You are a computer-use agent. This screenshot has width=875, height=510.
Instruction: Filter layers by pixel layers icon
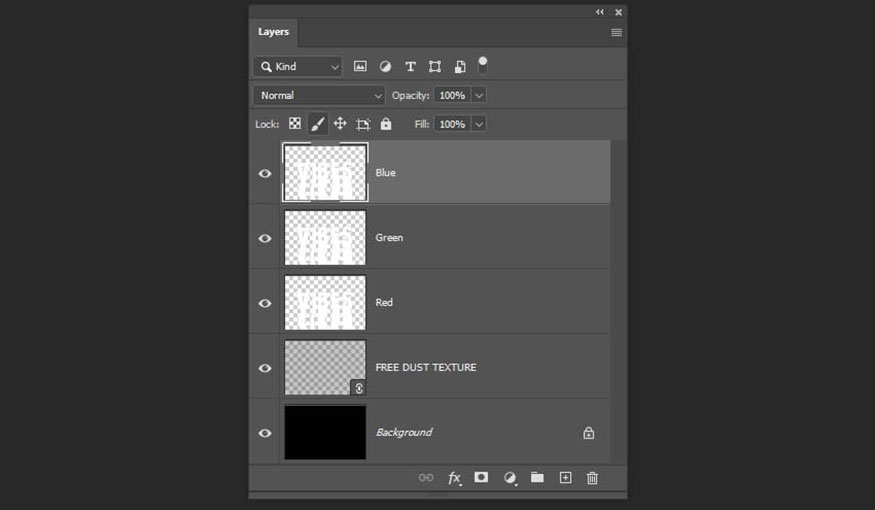coord(360,66)
